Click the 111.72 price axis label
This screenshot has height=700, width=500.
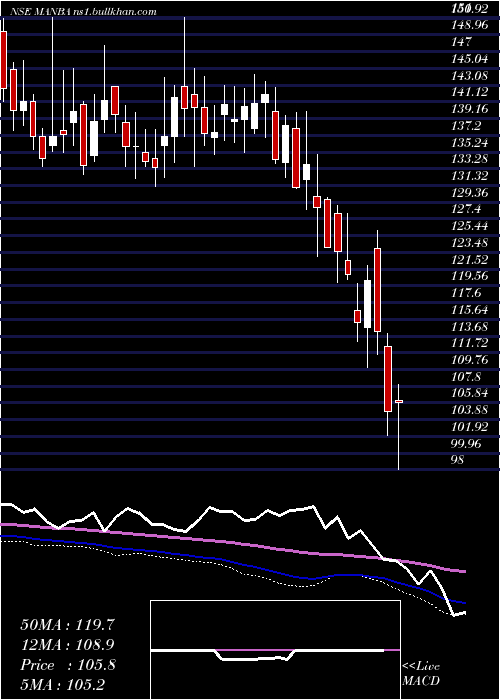coord(470,343)
